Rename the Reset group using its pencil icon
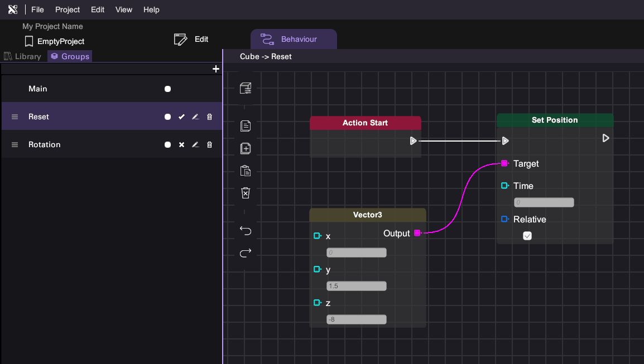The width and height of the screenshot is (644, 364). coord(195,117)
